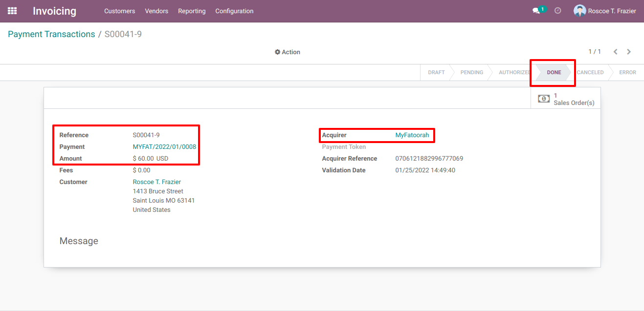Viewport: 644px width, 311px height.
Task: Click the fees value $ 0.00
Action: pyautogui.click(x=142, y=170)
